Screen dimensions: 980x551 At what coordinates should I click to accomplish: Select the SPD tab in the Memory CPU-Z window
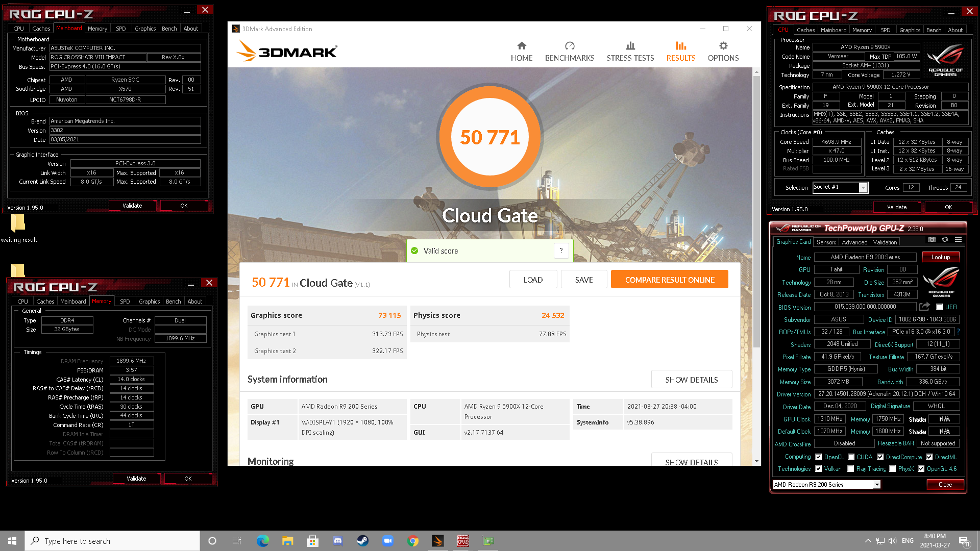tap(125, 302)
